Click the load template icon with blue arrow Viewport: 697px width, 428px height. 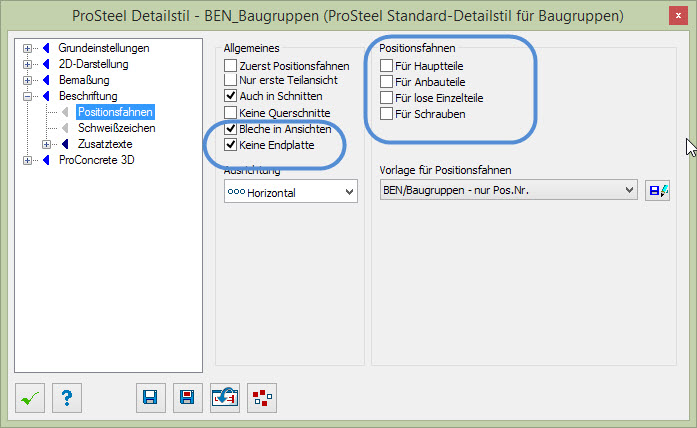tap(225, 398)
